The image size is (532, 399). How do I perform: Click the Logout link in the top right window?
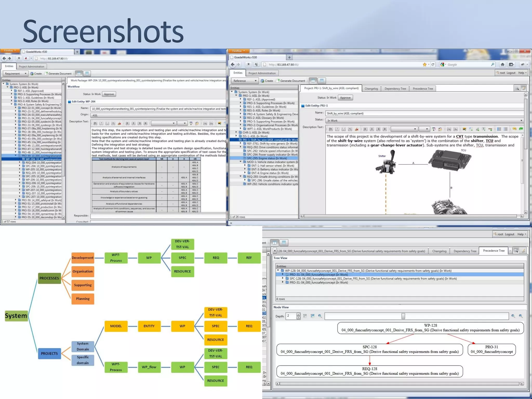coord(511,73)
